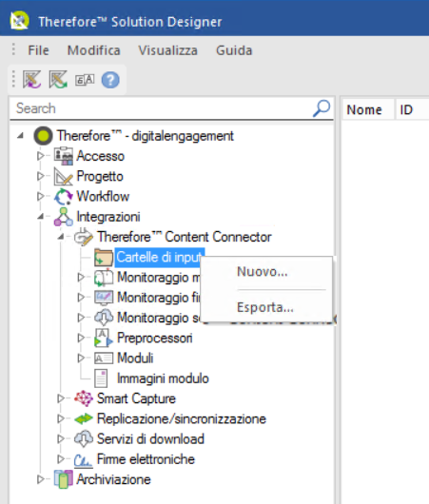Expand the Progetto node
The width and height of the screenshot is (429, 504).
click(x=40, y=176)
